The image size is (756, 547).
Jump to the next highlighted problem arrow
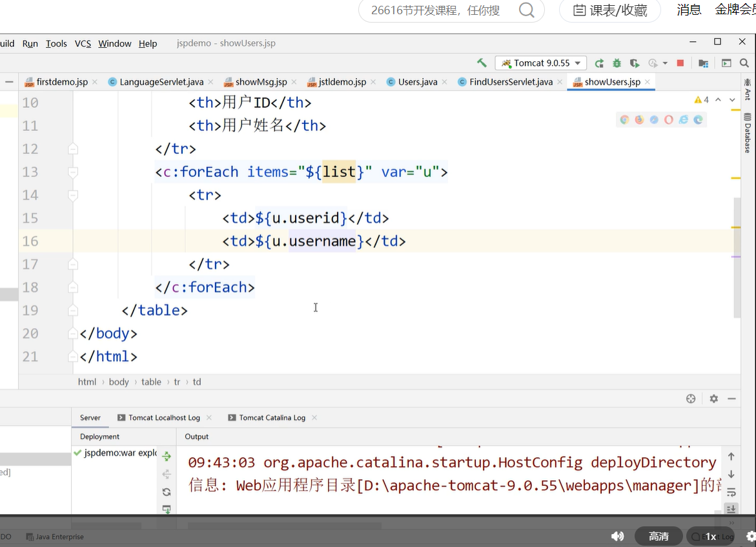[x=732, y=100]
